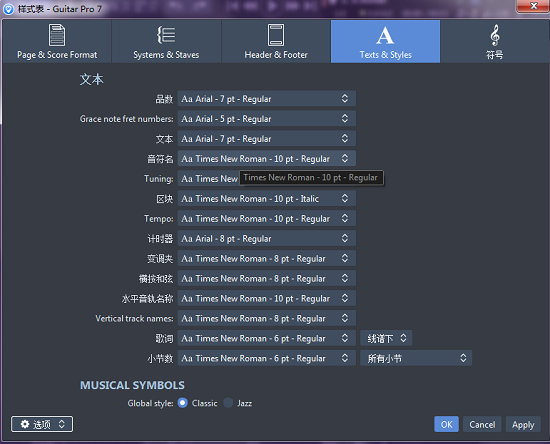Click the gear icon in options button
Image resolution: width=550 pixels, height=444 pixels.
[x=25, y=424]
